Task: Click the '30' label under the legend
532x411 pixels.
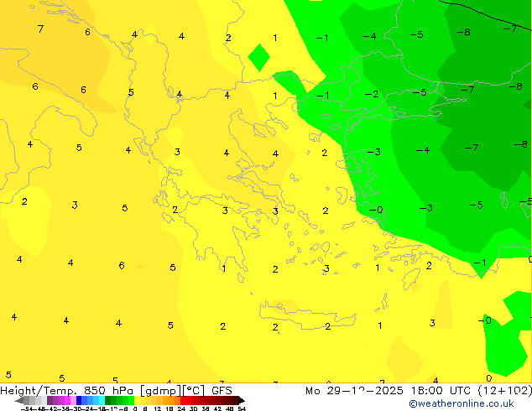Action: tap(193, 408)
